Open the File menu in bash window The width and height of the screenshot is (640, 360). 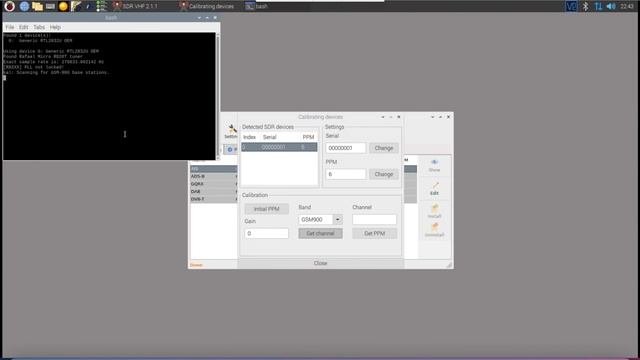[10, 27]
